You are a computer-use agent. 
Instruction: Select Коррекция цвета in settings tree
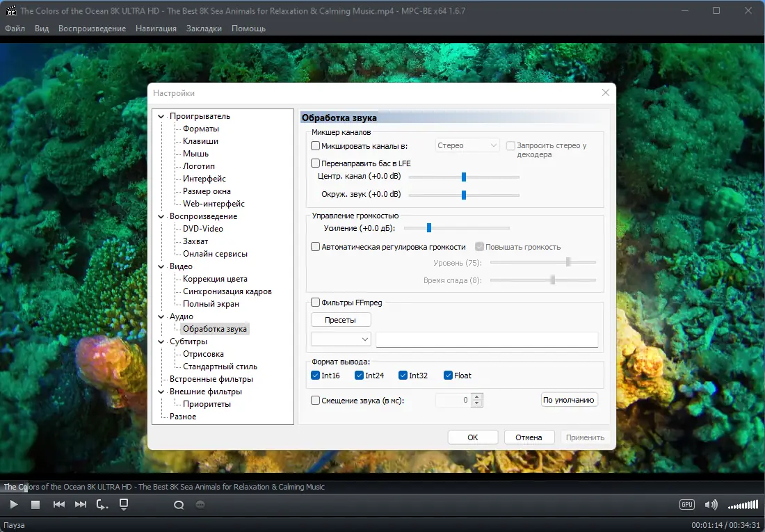[x=215, y=279]
